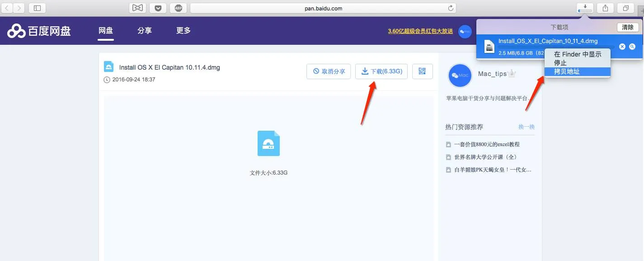Click the Mac_tips username
644x261 pixels.
click(x=492, y=74)
